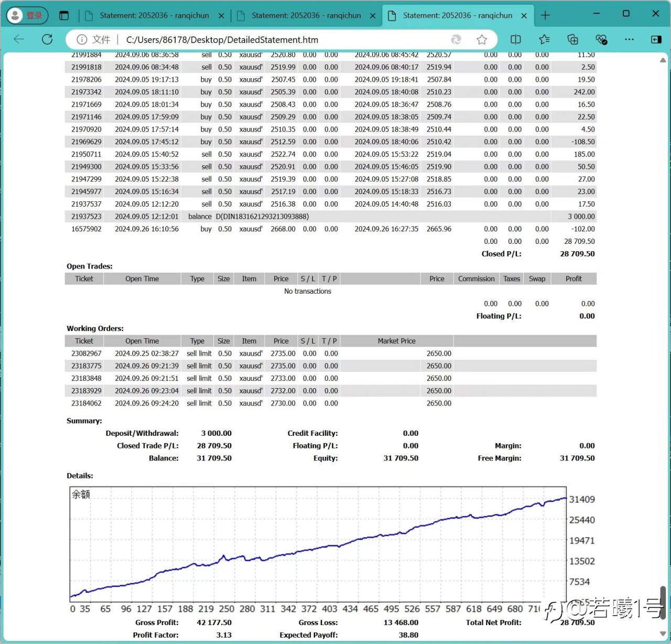This screenshot has width=671, height=644.
Task: Click the address bar showing DetailedStatement.htm
Action: [262, 39]
